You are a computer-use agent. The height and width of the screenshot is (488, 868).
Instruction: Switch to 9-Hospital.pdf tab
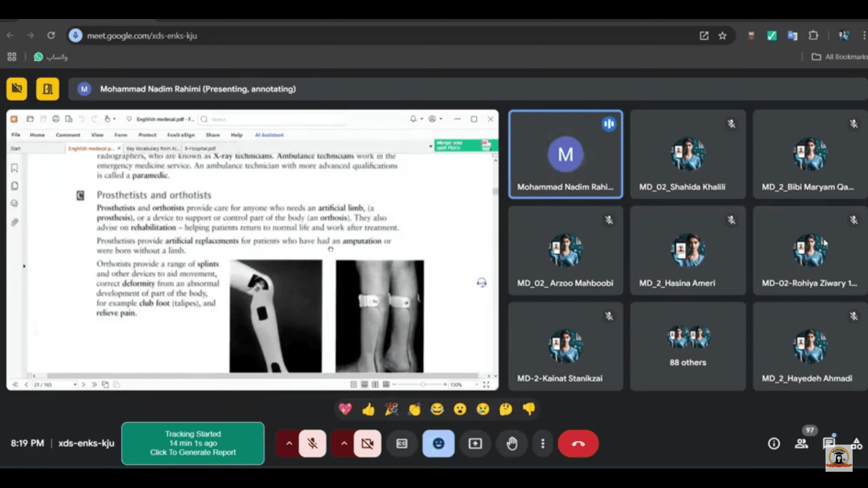click(200, 148)
